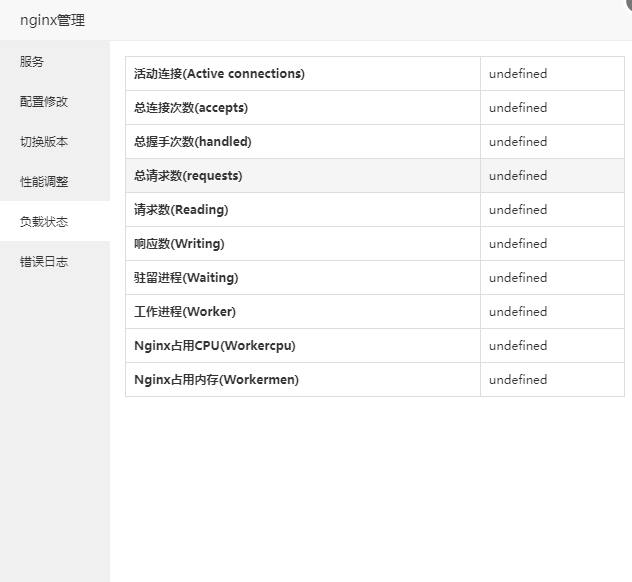Image resolution: width=632 pixels, height=582 pixels.
Task: Select the Nginx占用CPU(Workercpu) row label
Action: click(x=215, y=346)
